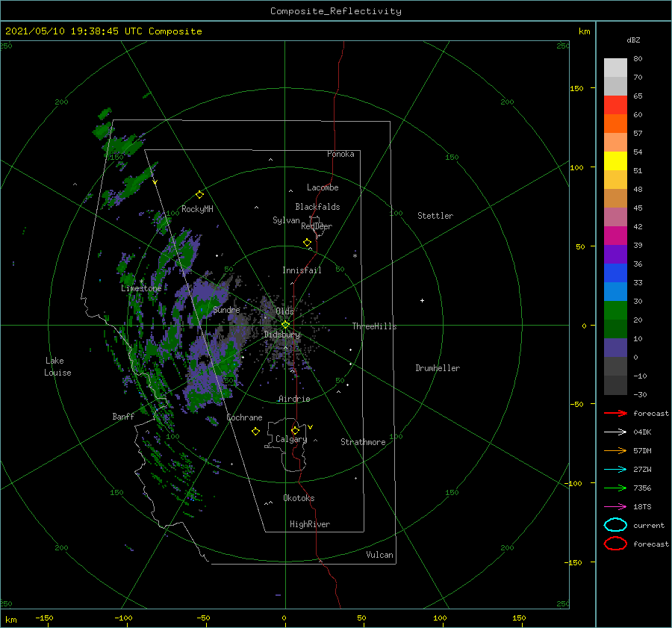
Task: Click the Olds label
Action: 284,311
